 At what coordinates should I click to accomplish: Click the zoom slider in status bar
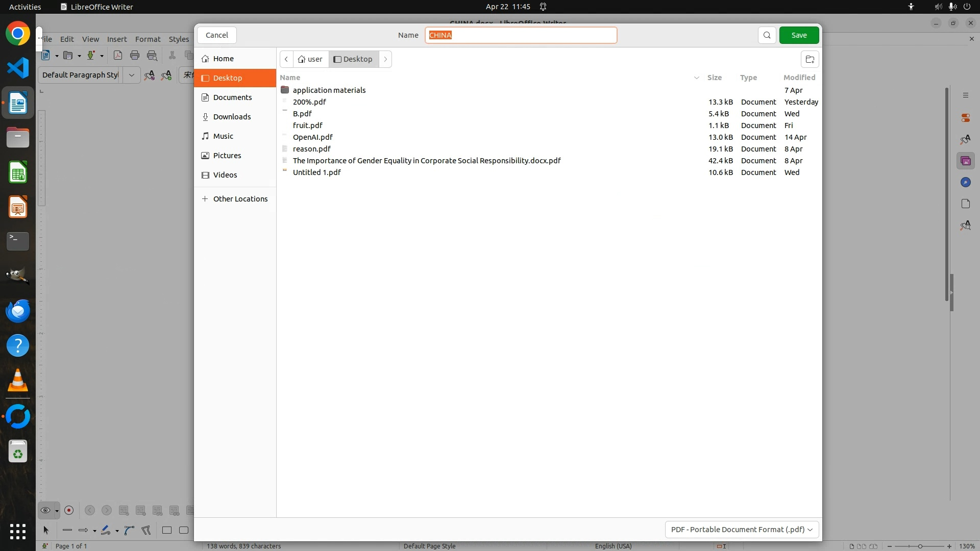(919, 546)
